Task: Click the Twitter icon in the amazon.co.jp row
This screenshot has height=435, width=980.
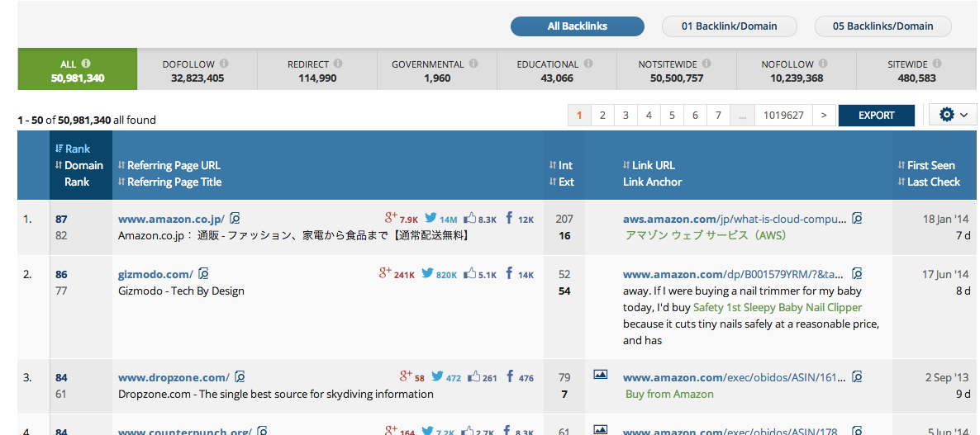Action: pos(431,219)
